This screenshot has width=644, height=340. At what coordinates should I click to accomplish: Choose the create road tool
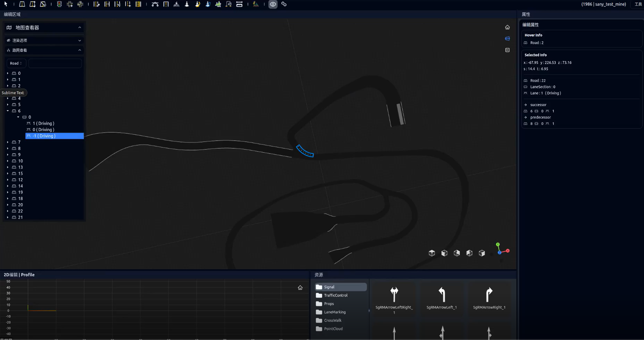[22, 4]
